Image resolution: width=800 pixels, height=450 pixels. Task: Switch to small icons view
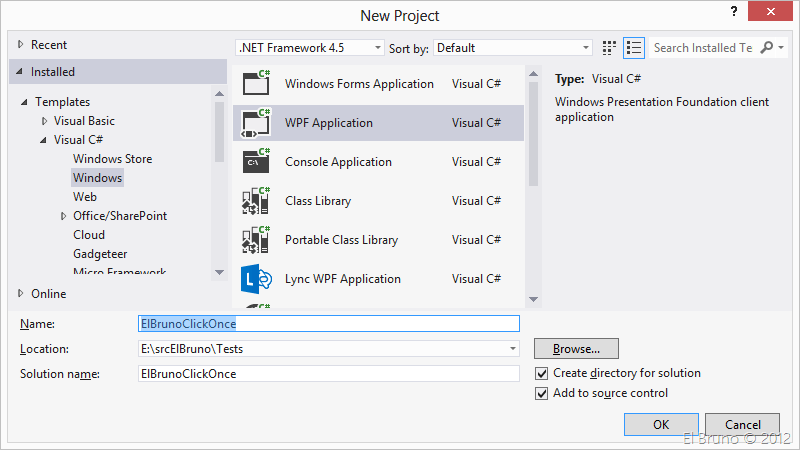point(610,48)
